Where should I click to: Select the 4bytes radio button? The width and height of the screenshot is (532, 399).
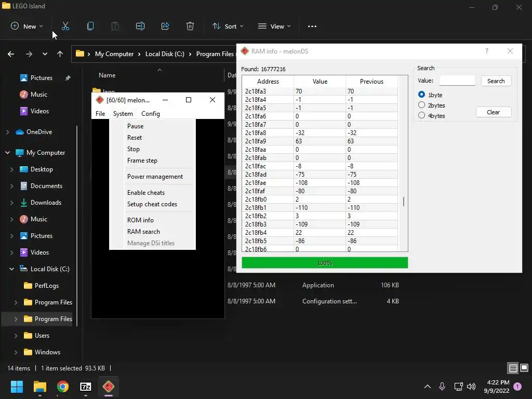pyautogui.click(x=421, y=115)
